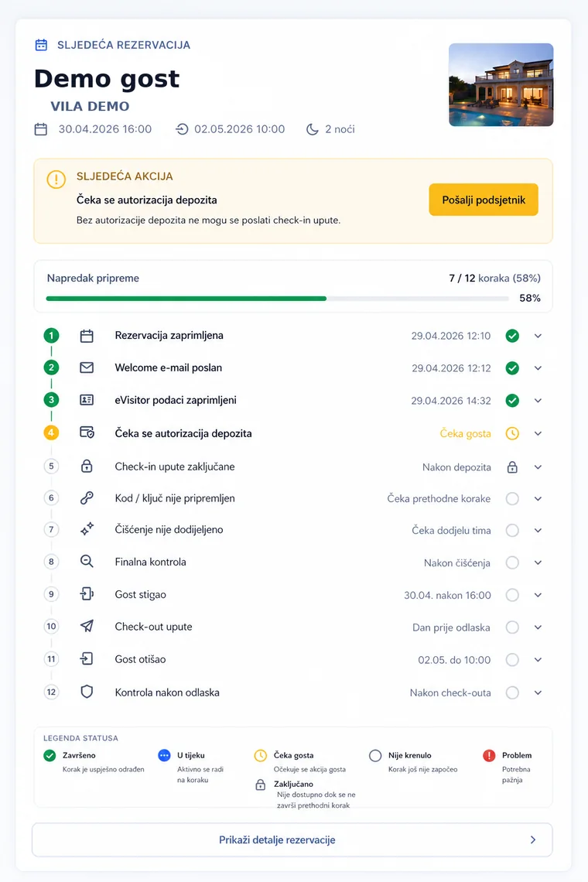588x882 pixels.
Task: Click paper plane icon of Check-out upute
Action: point(87,626)
